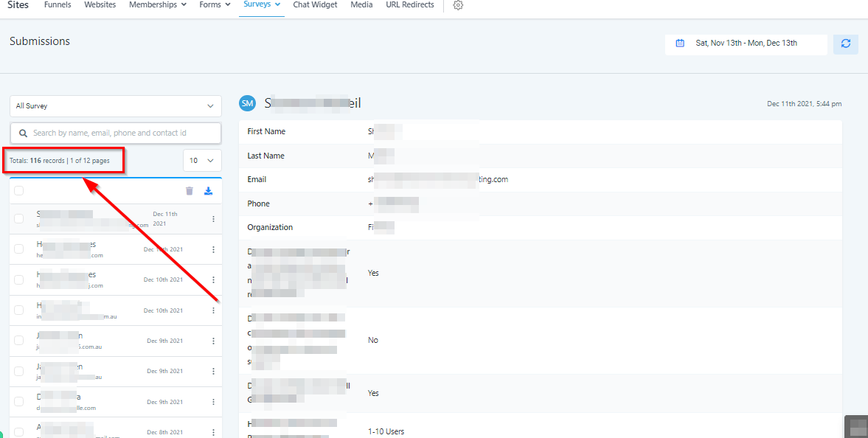This screenshot has height=438, width=868.
Task: Open the page size dropdown showing 10
Action: coord(202,161)
